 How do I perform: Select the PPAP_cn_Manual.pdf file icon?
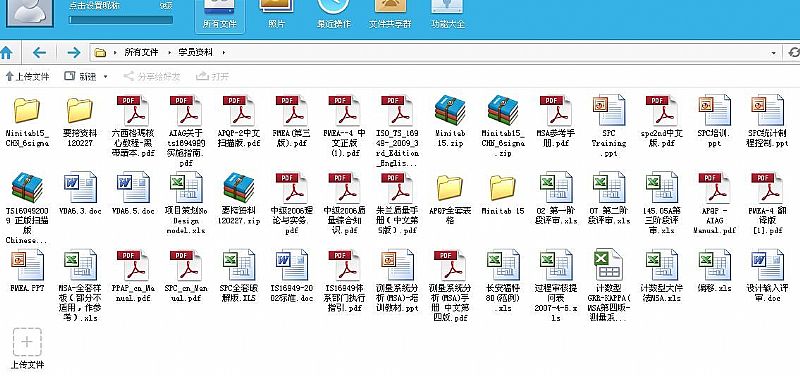coord(133,264)
